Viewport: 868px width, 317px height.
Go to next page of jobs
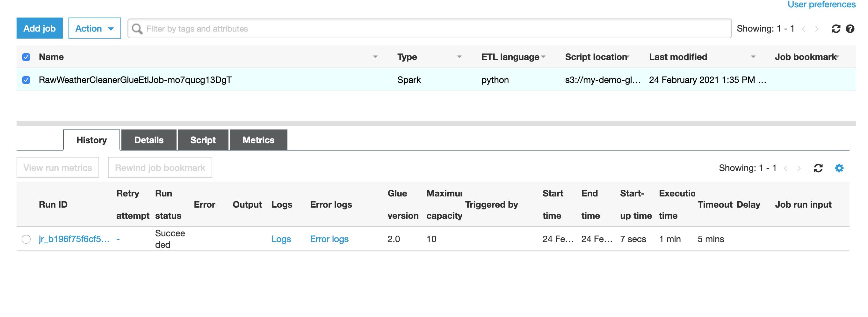pos(817,29)
